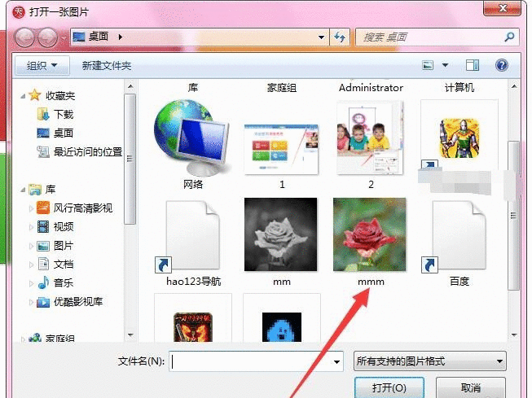The image size is (532, 398).
Task: Click the change view icon
Action: click(x=428, y=65)
